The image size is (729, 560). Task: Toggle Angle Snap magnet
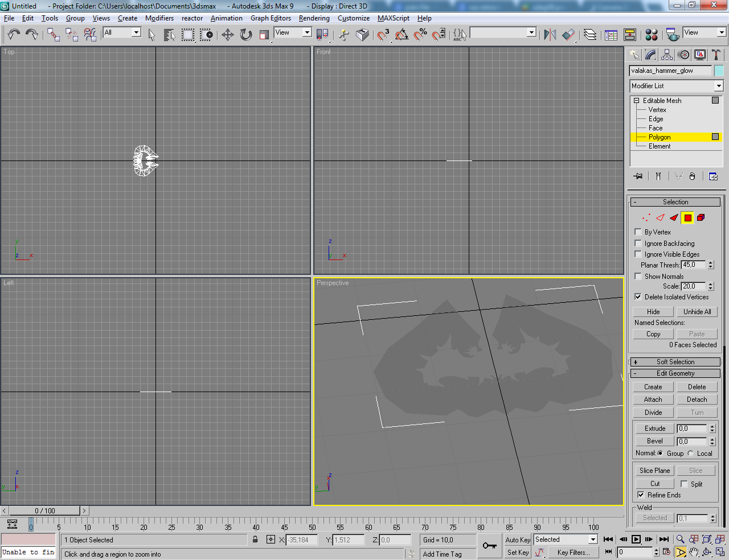[402, 35]
